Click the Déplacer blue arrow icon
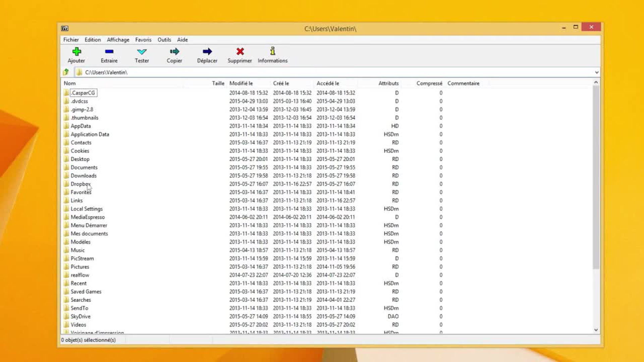Image resolution: width=644 pixels, height=362 pixels. [207, 52]
